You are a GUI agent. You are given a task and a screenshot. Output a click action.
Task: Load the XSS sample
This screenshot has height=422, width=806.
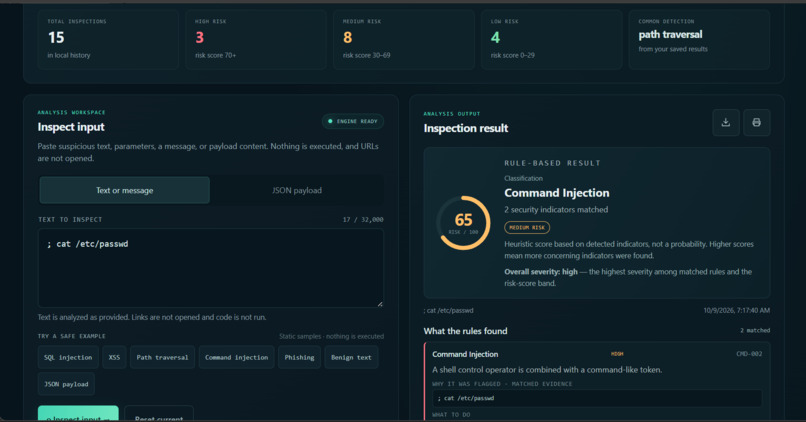tap(114, 357)
